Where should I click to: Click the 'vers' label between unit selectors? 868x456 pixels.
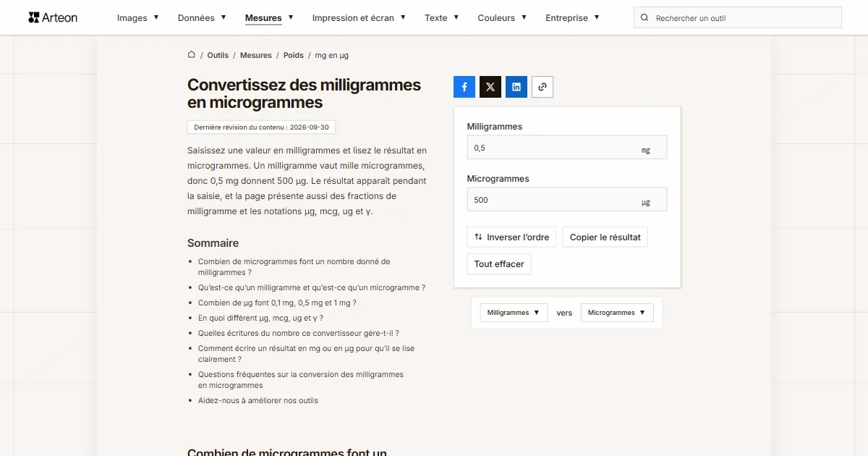coord(564,313)
